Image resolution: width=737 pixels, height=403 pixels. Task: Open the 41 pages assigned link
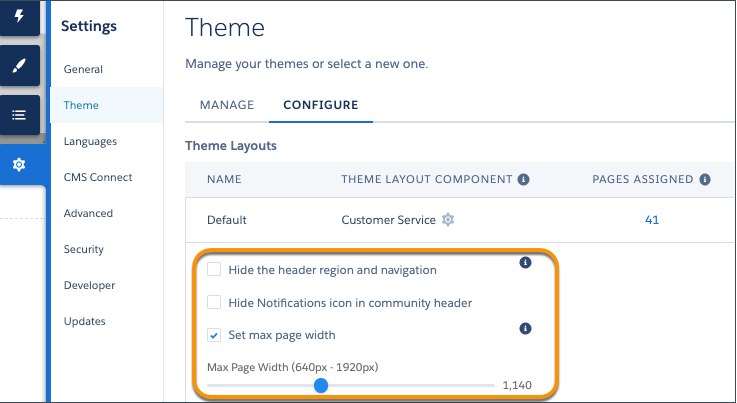point(651,220)
